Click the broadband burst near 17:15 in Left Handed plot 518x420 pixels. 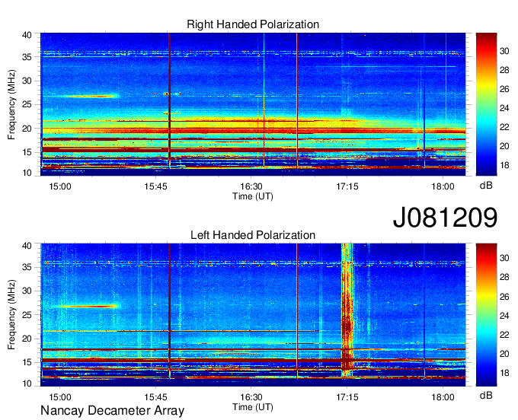pyautogui.click(x=347, y=310)
